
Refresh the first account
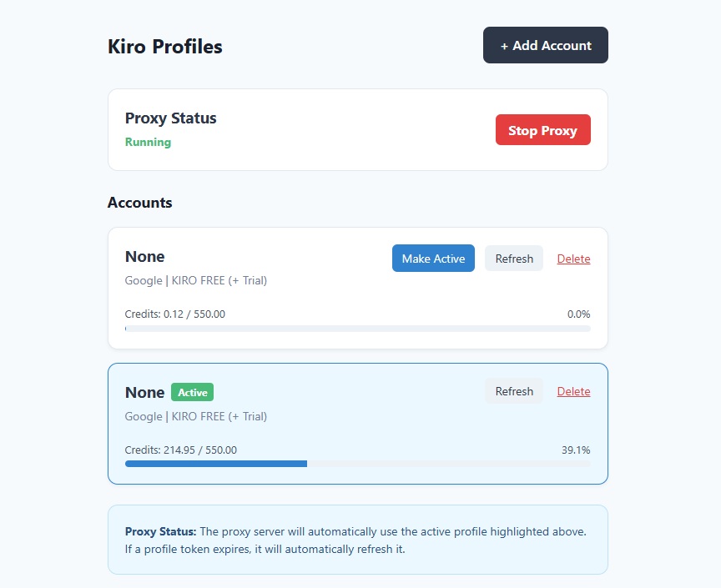pyautogui.click(x=513, y=259)
